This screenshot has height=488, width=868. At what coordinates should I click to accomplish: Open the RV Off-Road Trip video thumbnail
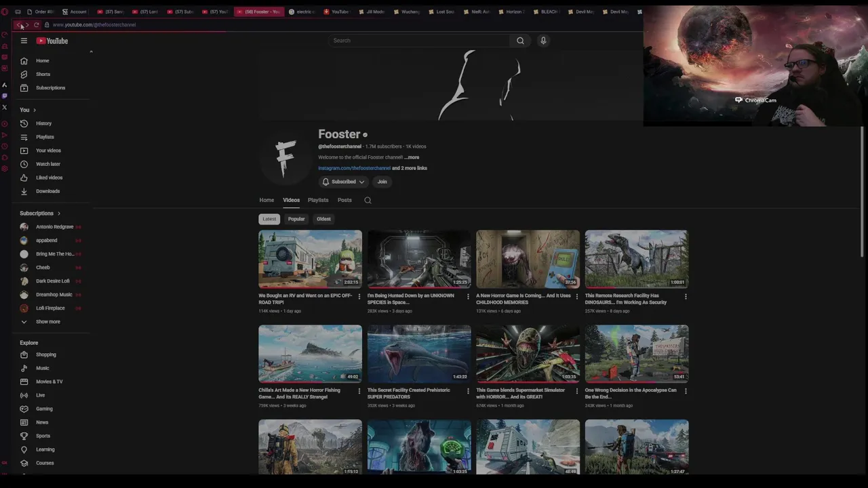tap(310, 259)
